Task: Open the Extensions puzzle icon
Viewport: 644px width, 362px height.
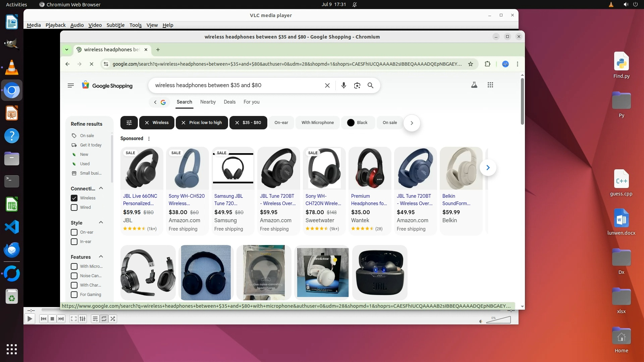Action: click(x=487, y=64)
